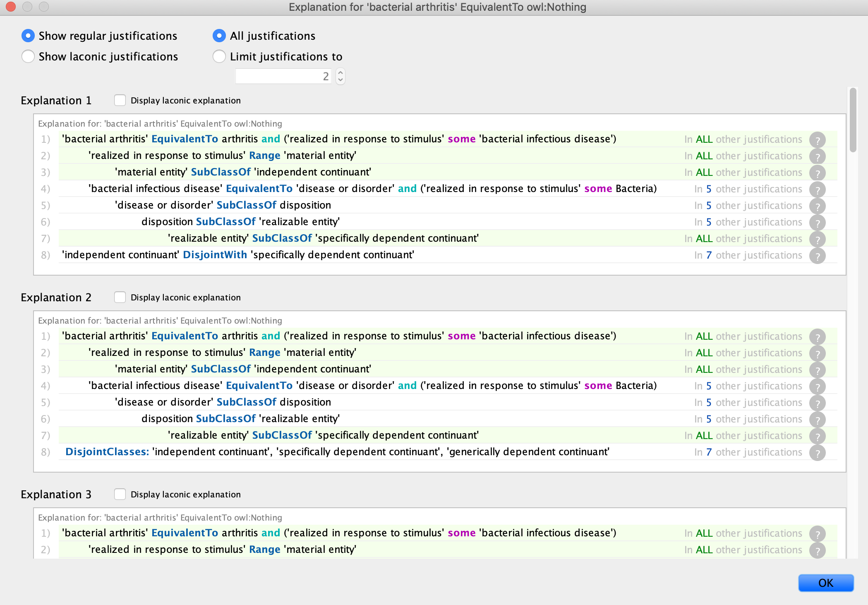The height and width of the screenshot is (605, 868).
Task: Click help icon beside 'bacterial arthritis' axiom in Explanation 1
Action: tap(818, 139)
